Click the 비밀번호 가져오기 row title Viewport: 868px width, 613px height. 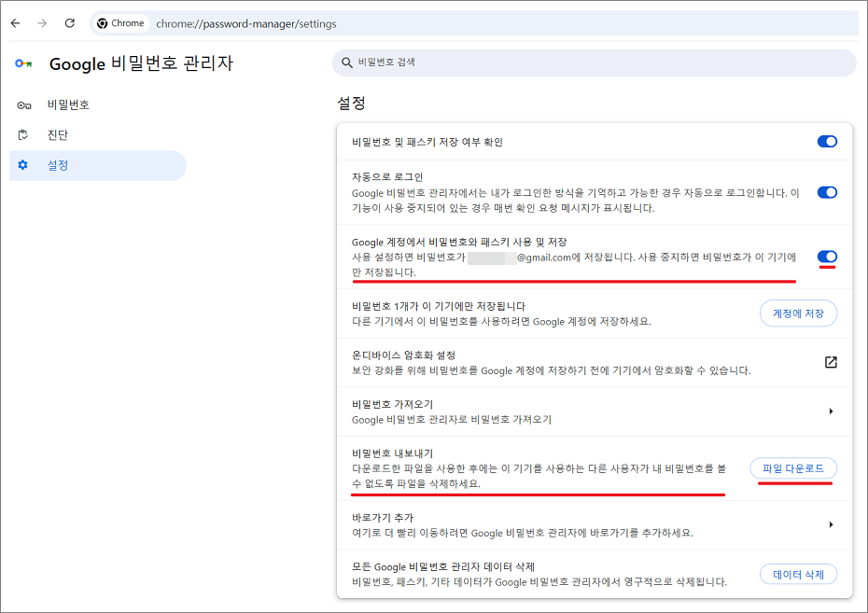point(393,404)
